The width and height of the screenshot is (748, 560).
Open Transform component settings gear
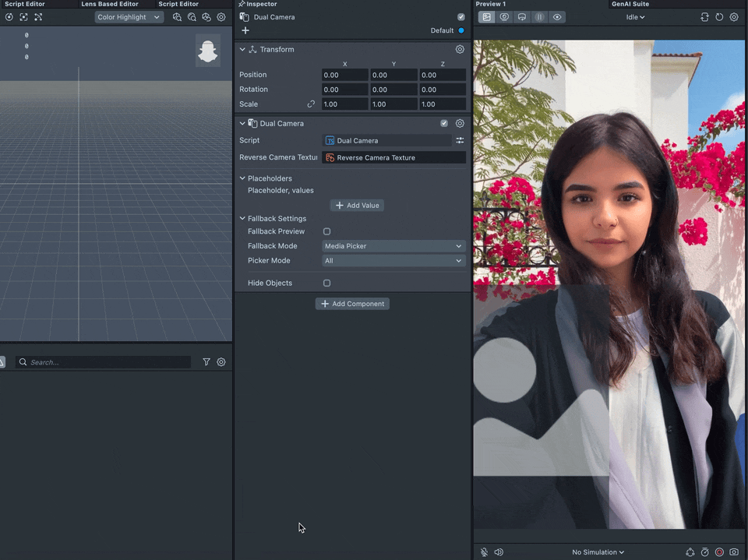[x=460, y=49]
